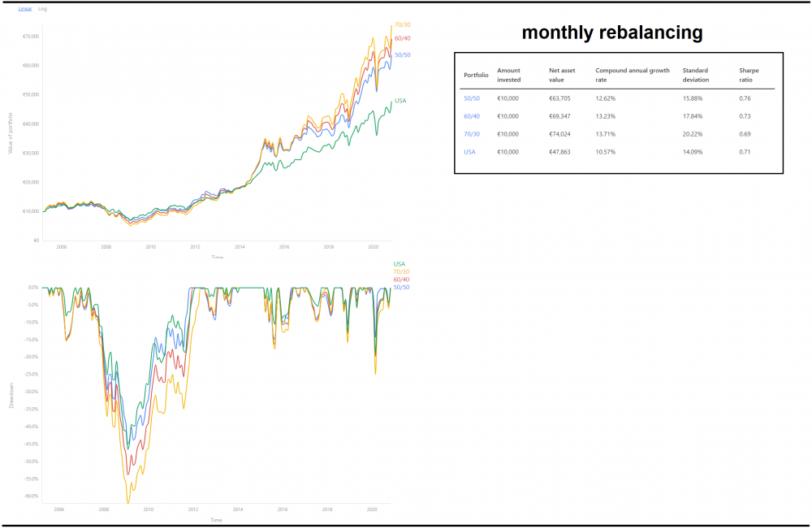Image resolution: width=812 pixels, height=529 pixels.
Task: Select the Linear scale option
Action: [24, 9]
